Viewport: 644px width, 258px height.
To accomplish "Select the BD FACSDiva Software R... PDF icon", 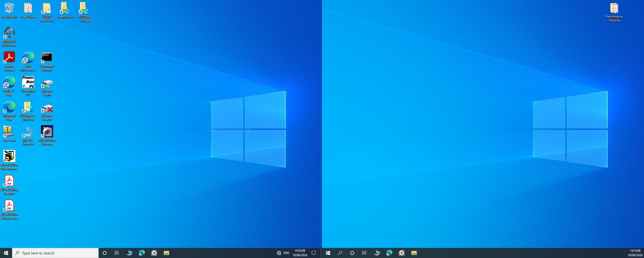I will click(x=9, y=209).
